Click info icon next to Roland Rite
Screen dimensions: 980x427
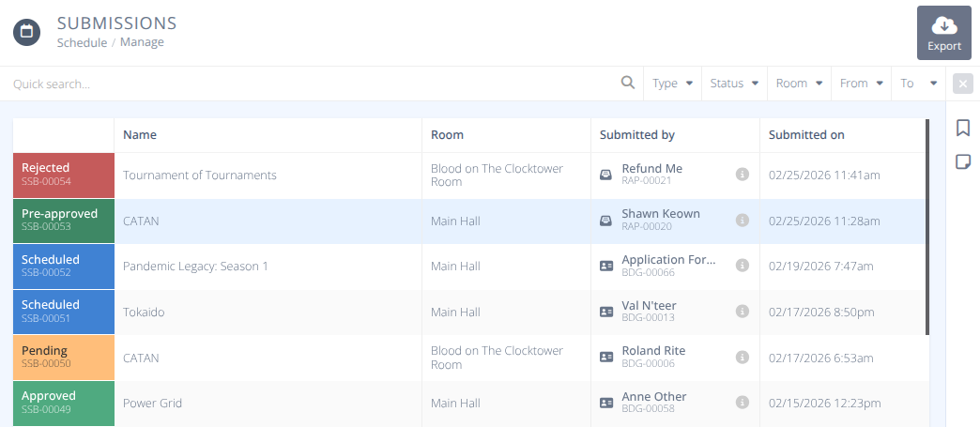click(x=742, y=357)
